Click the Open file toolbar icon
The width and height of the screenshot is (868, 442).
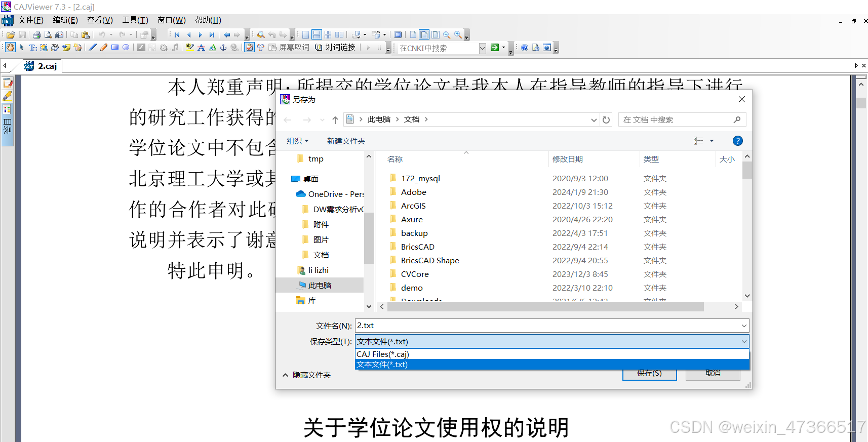[11, 34]
